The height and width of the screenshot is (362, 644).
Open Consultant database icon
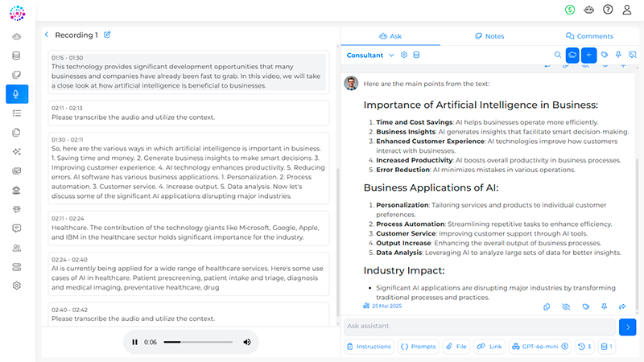(x=416, y=55)
